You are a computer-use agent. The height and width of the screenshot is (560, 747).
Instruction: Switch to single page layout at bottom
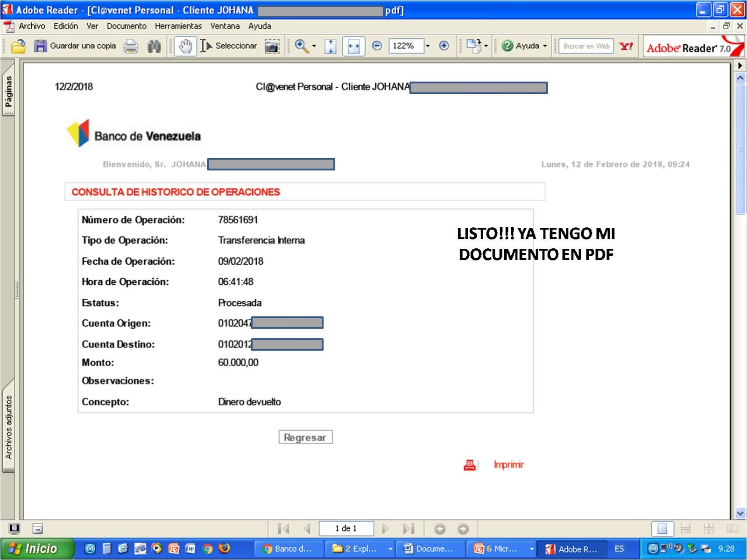pos(662,528)
